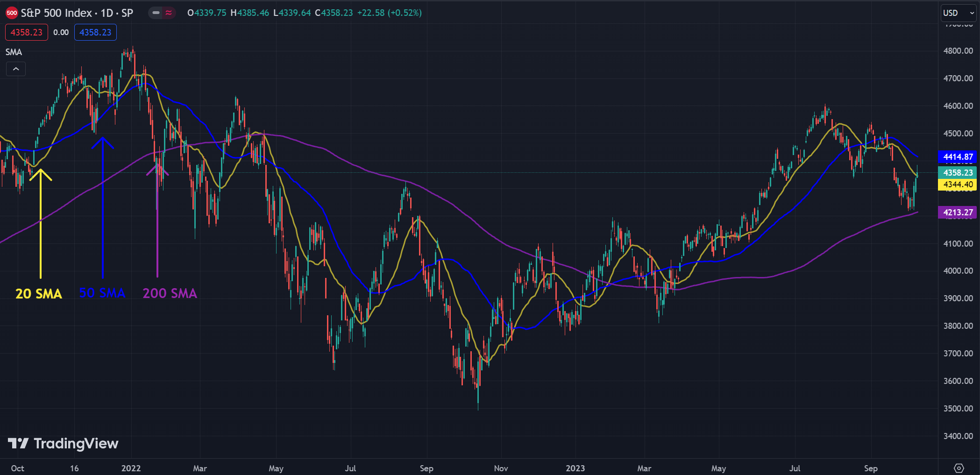The height and width of the screenshot is (475, 980).
Task: Open the USD currency dropdown
Action: tap(959, 13)
